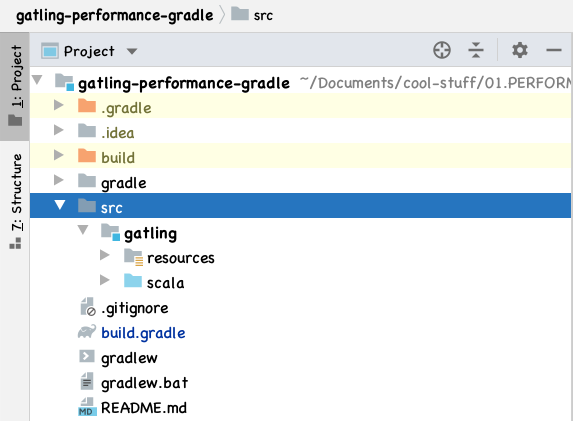Click the blue scala source folder icon
This screenshot has height=421, width=573.
pyautogui.click(x=133, y=280)
